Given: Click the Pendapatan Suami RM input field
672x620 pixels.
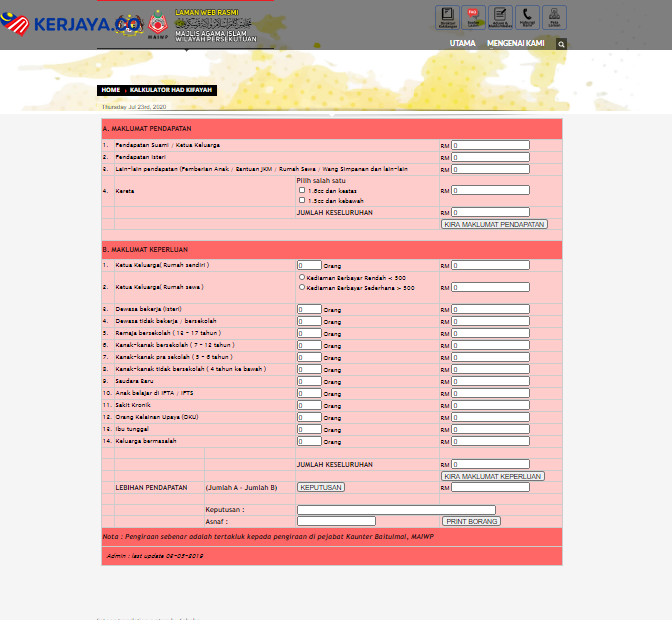Looking at the screenshot, I should click(490, 145).
